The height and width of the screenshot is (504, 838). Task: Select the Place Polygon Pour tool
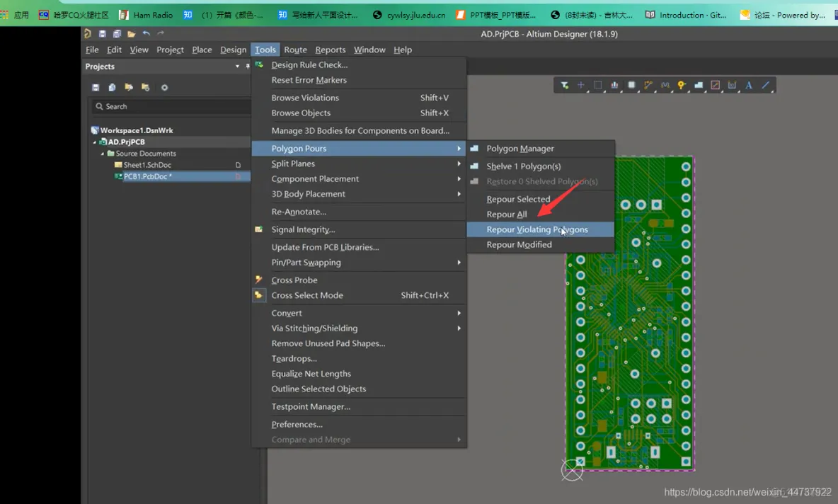(699, 85)
